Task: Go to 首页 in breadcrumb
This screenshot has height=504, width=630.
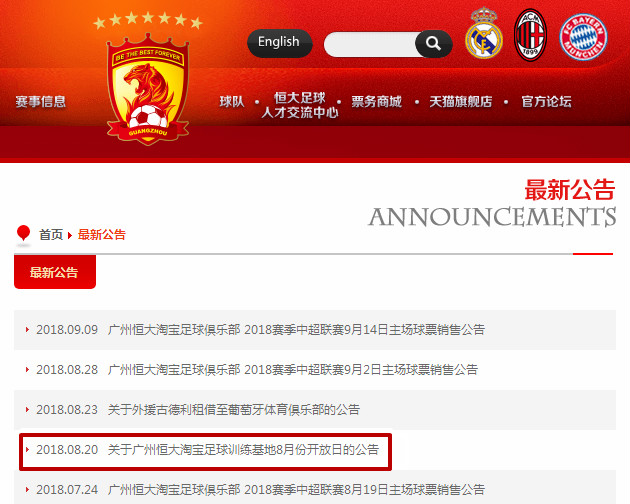Action: [x=51, y=235]
